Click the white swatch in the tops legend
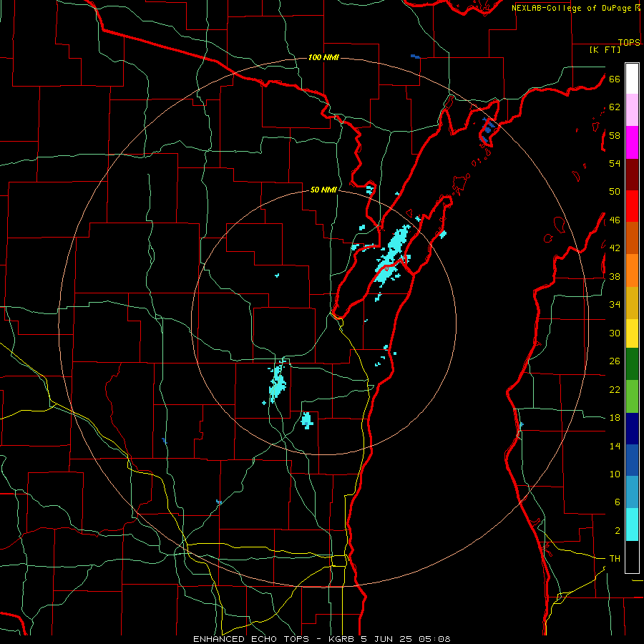The width and height of the screenshot is (644, 644). [632, 79]
